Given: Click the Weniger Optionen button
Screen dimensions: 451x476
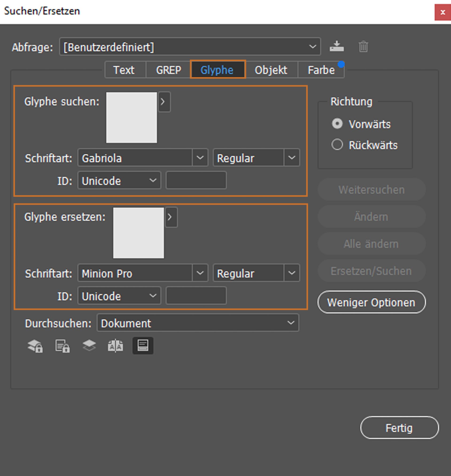Looking at the screenshot, I should pos(371,302).
